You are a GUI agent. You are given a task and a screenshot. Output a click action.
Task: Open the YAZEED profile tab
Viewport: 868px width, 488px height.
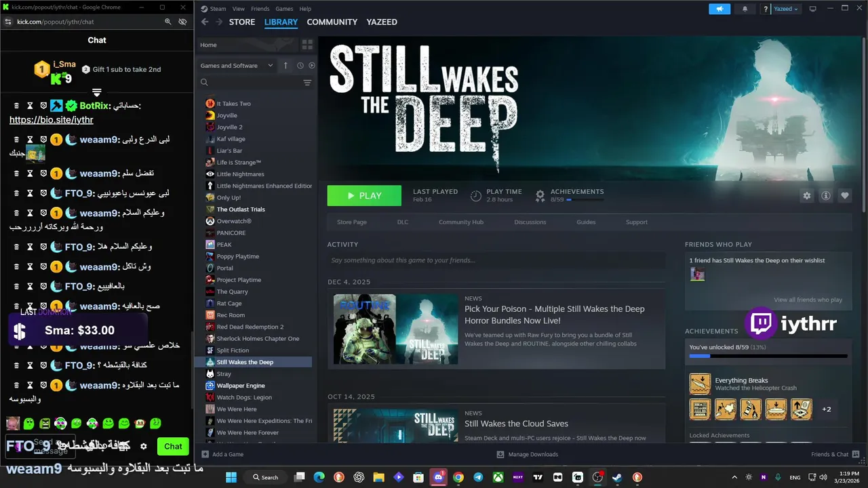point(382,22)
